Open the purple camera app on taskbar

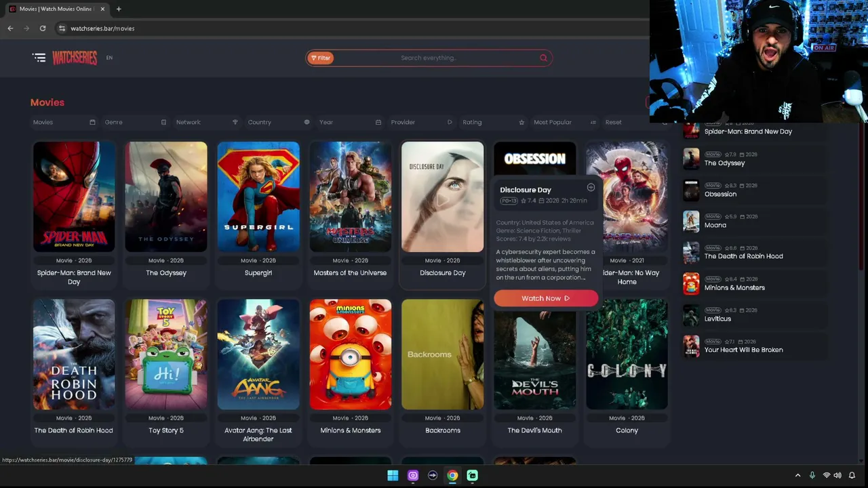tap(412, 476)
